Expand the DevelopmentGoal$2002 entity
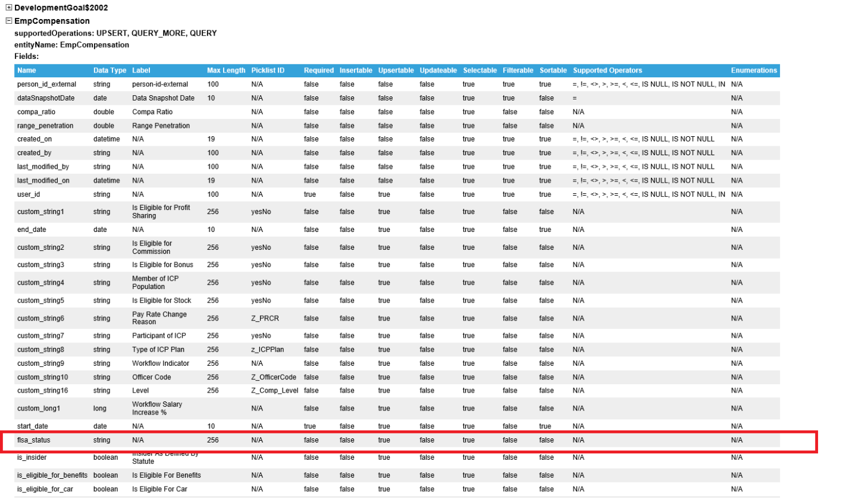 [9, 8]
